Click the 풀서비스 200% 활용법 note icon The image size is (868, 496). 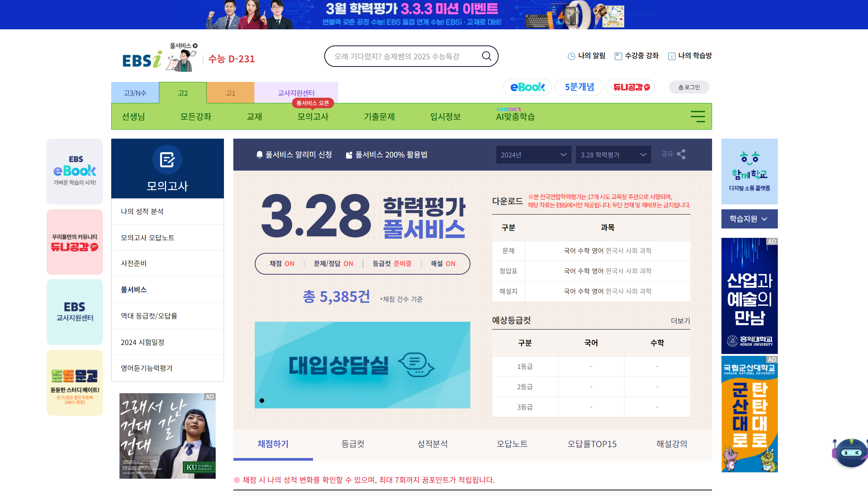(x=349, y=155)
